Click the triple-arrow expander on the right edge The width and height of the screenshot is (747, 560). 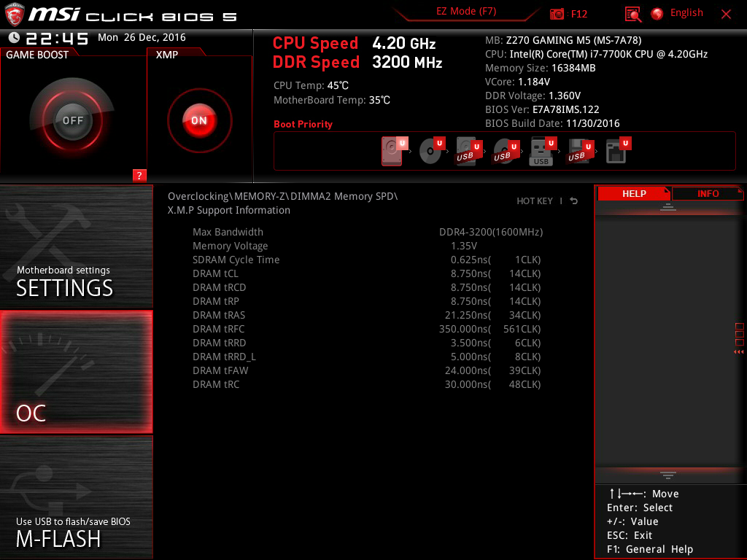[x=738, y=352]
